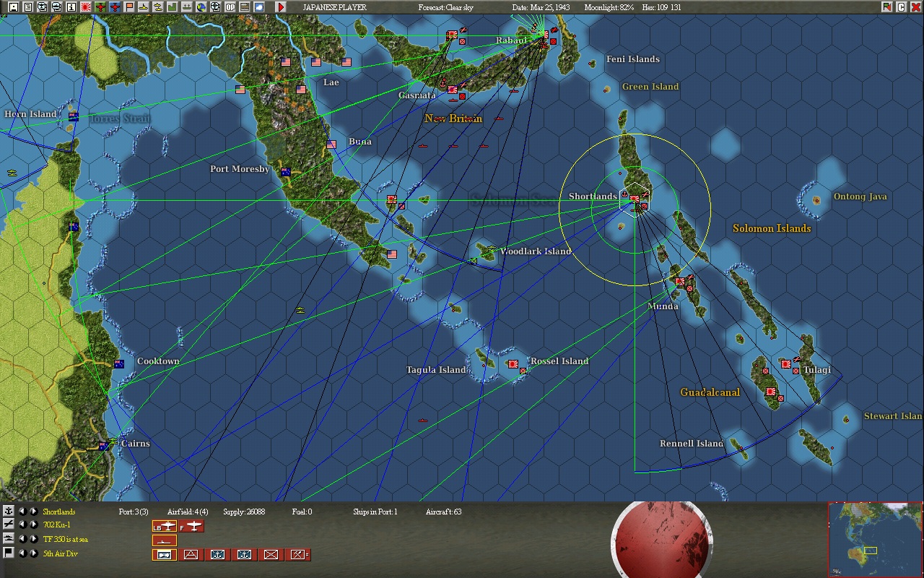Select the crossed-box infantry unit icon
The image size is (924, 578).
coord(271,555)
